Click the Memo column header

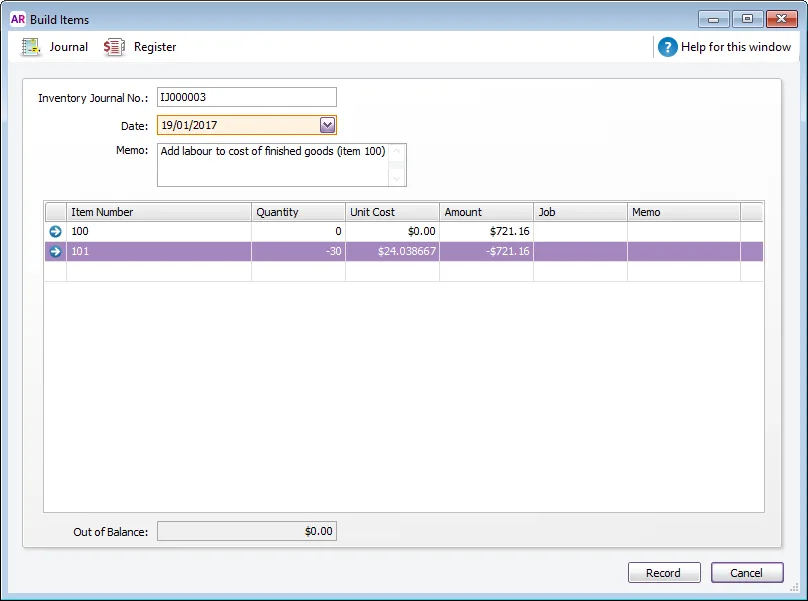[x=684, y=212]
